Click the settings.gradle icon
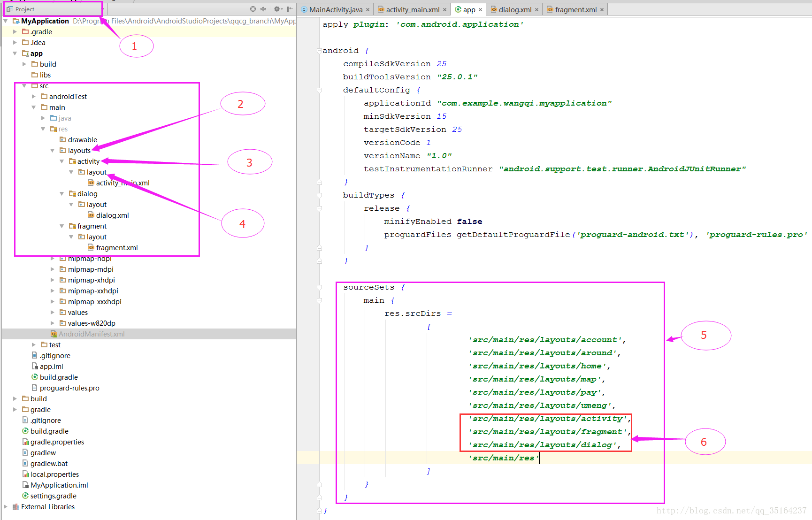This screenshot has height=520, width=812. pos(25,496)
